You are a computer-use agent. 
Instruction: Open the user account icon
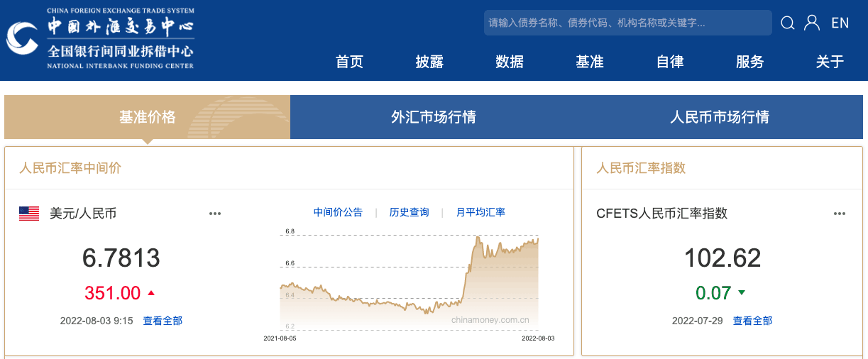click(x=812, y=23)
